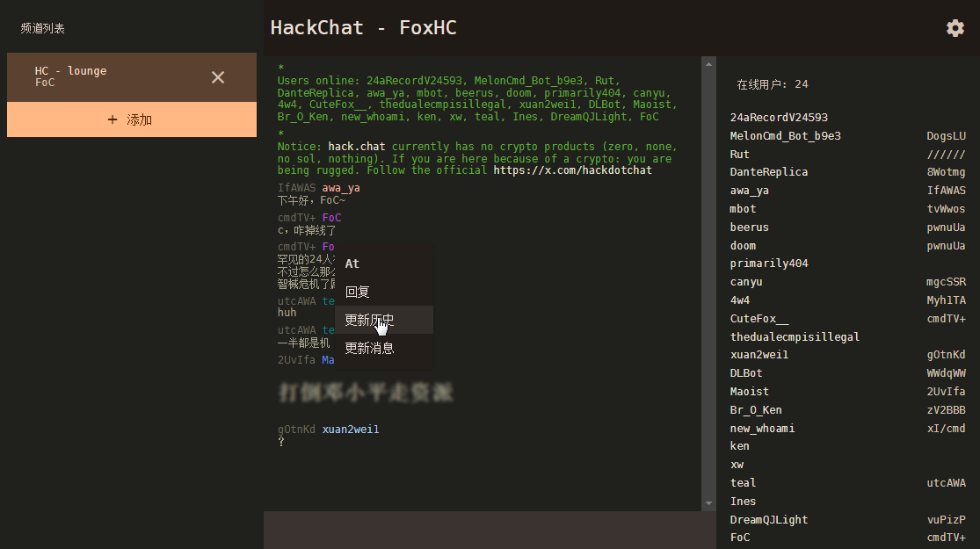980x549 pixels.
Task: Click the trip gOtnKd before xuan2weil message
Action: tap(297, 430)
